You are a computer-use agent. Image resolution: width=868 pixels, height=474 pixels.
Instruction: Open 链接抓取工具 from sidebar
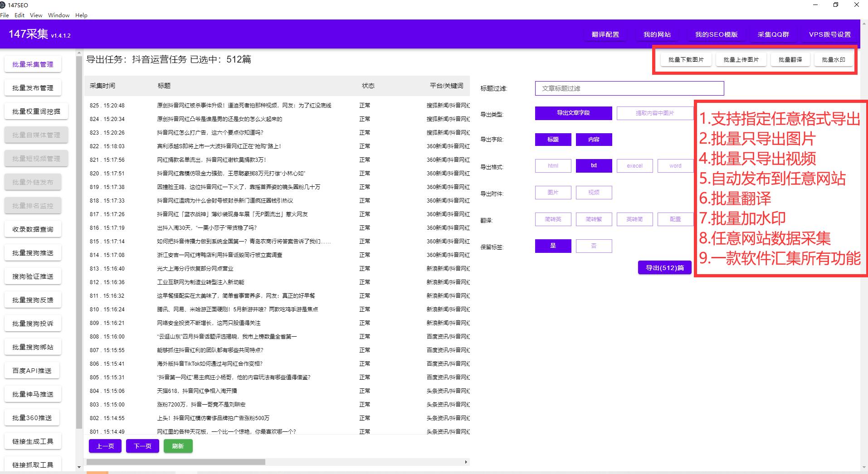click(x=33, y=464)
